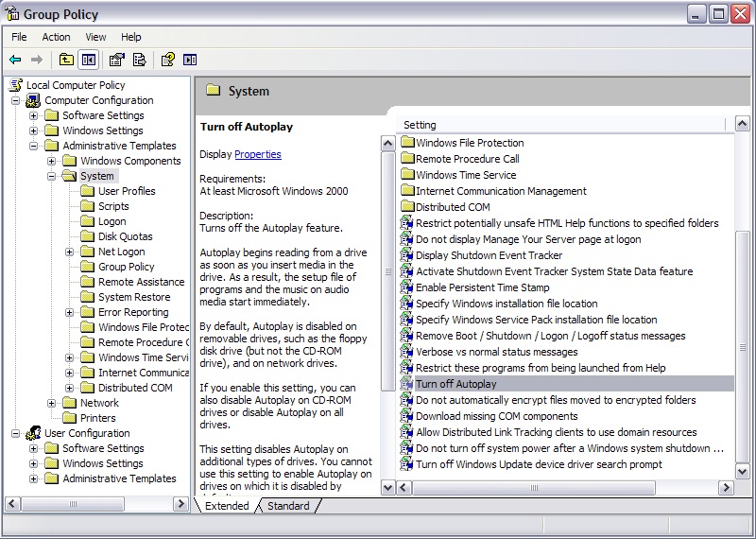Image resolution: width=756 pixels, height=539 pixels.
Task: Click the Up One Level folder icon
Action: (x=66, y=60)
